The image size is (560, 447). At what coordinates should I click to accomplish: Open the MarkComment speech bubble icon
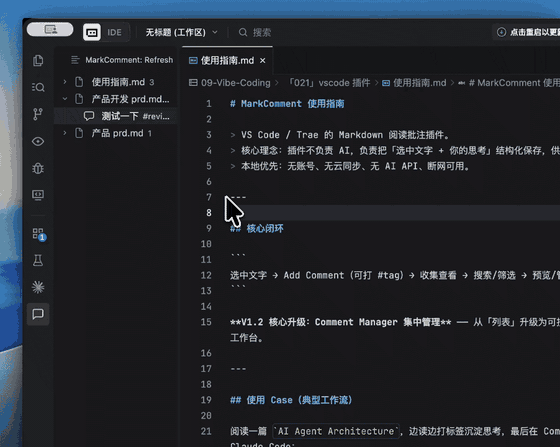[38, 314]
